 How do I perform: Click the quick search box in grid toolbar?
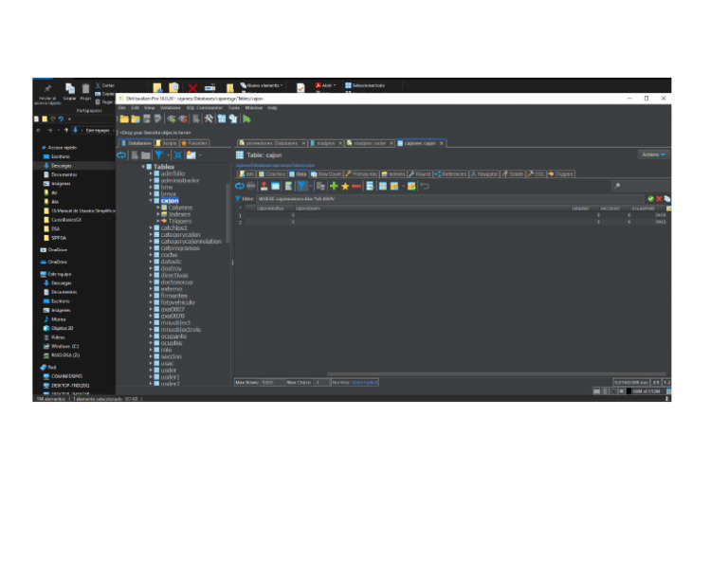(x=640, y=186)
